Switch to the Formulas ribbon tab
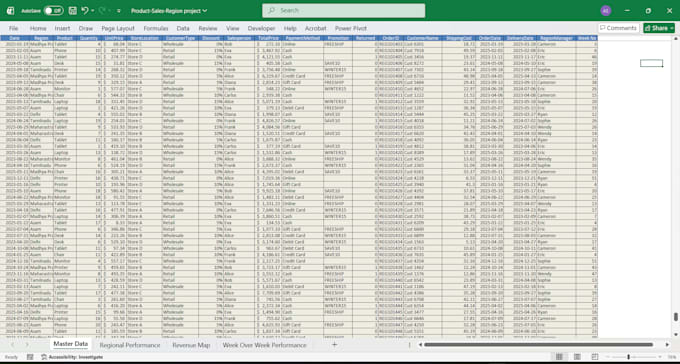 click(x=156, y=28)
